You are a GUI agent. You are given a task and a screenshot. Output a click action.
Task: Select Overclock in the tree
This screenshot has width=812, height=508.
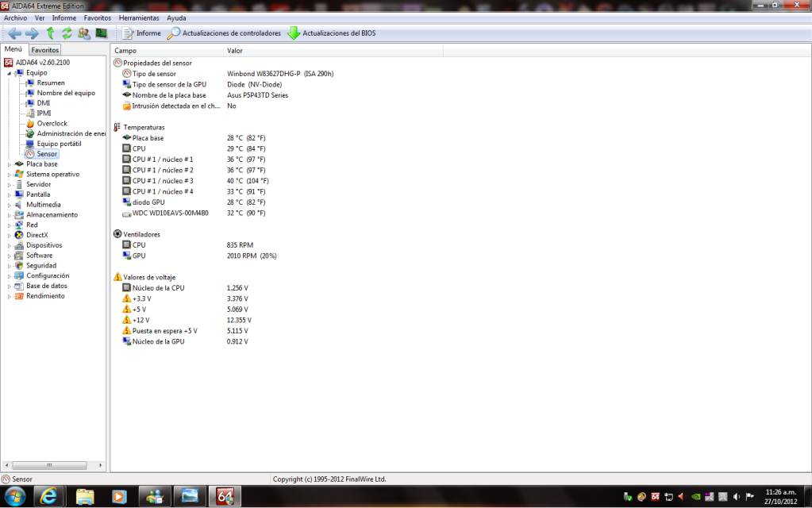click(52, 124)
